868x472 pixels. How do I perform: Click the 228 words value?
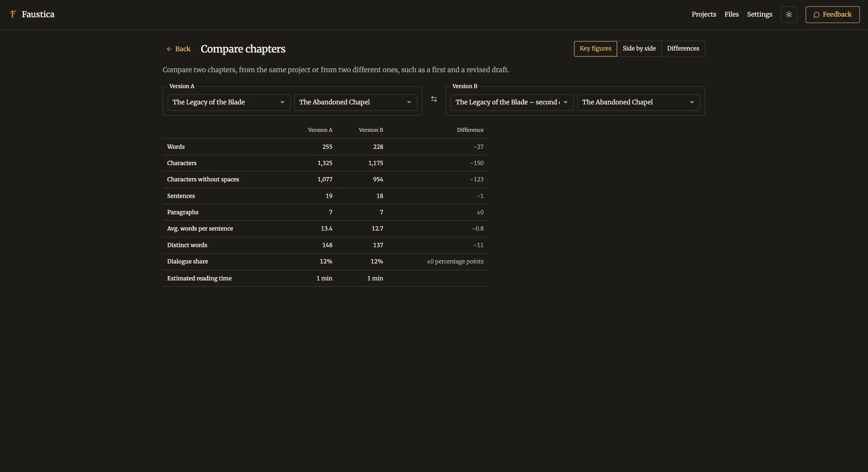tap(378, 147)
